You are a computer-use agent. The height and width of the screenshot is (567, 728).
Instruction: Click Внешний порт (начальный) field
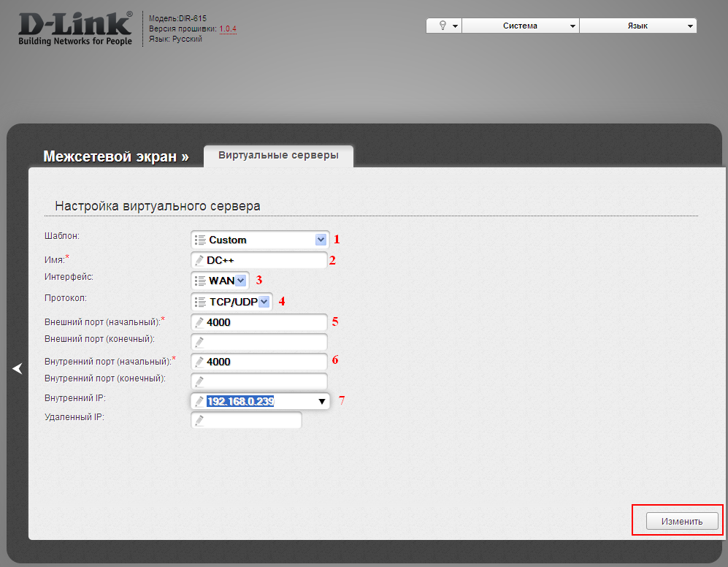pyautogui.click(x=259, y=322)
